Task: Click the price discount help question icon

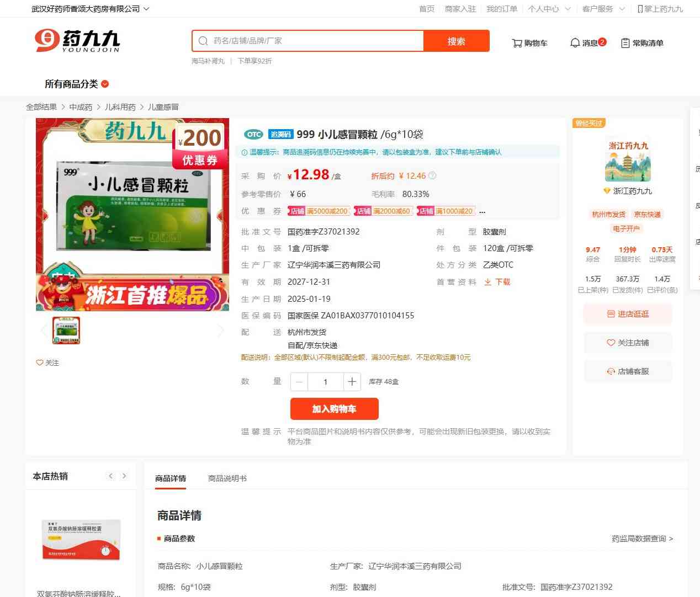Action: 432,176
